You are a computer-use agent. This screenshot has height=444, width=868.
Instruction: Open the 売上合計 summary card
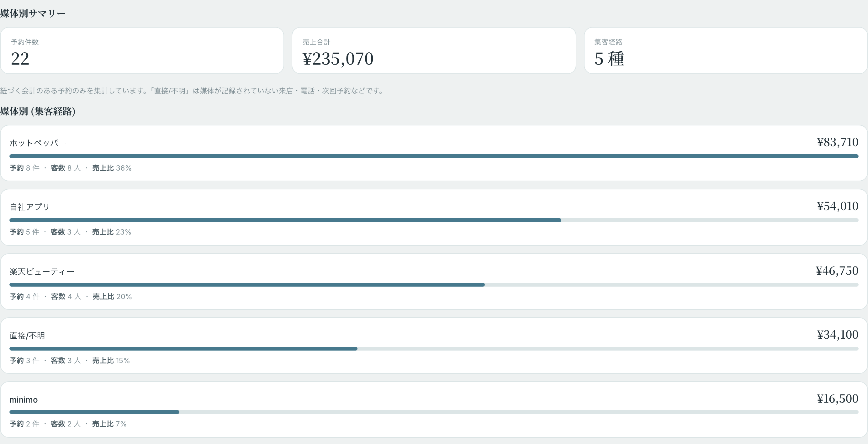point(434,50)
